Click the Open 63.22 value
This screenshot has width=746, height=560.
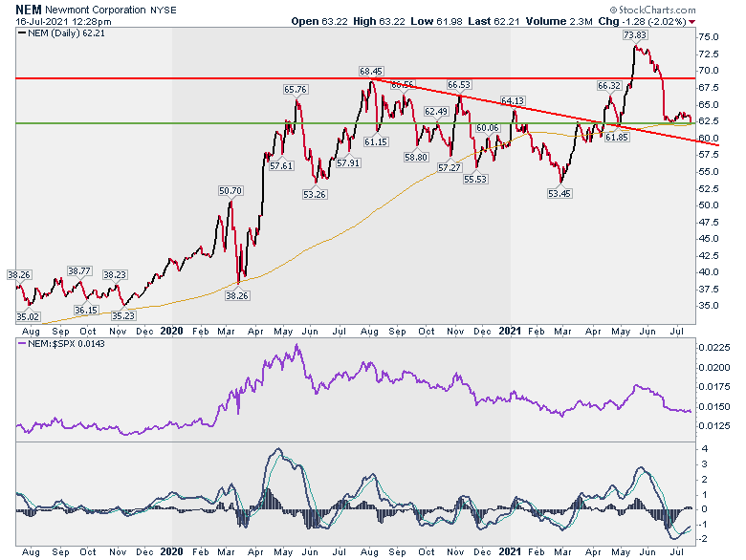coord(319,21)
